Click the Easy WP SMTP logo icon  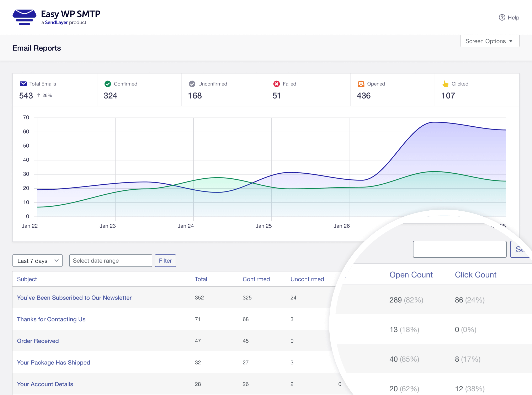pyautogui.click(x=24, y=17)
